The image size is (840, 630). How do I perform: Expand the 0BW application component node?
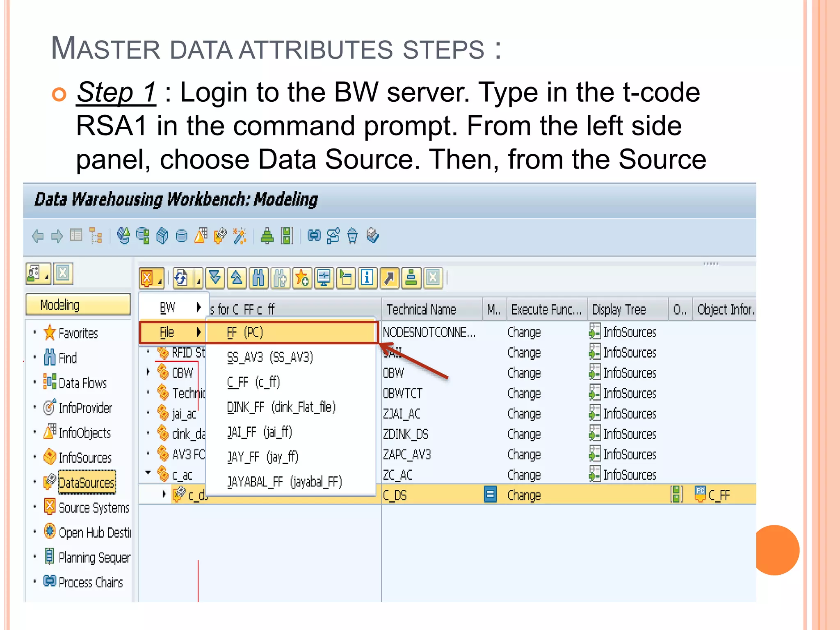point(148,372)
